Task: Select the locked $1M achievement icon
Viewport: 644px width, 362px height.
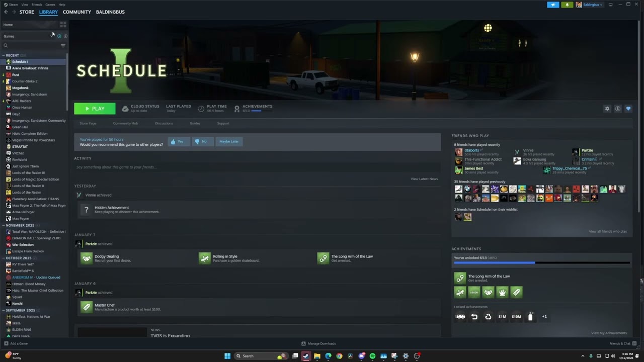Action: 502,317
